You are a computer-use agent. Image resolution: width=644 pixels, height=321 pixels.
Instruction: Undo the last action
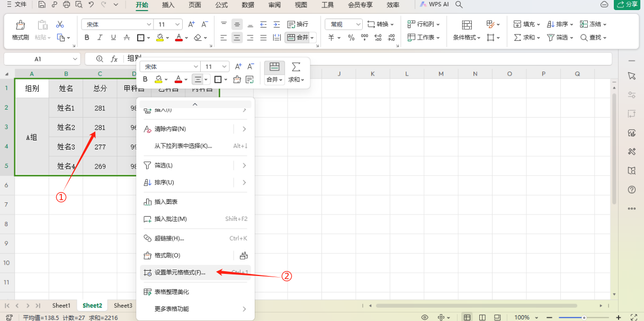pyautogui.click(x=91, y=5)
